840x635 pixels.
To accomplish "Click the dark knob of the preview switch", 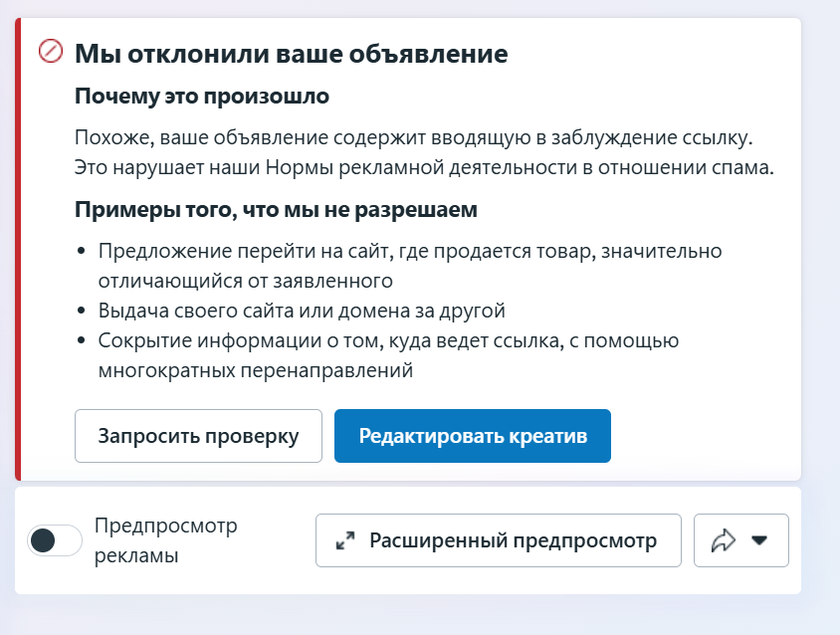I will 43,540.
